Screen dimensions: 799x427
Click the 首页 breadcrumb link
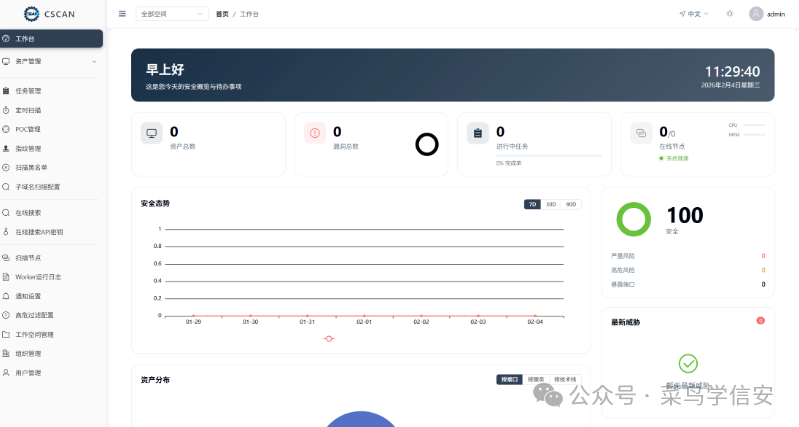tap(222, 14)
